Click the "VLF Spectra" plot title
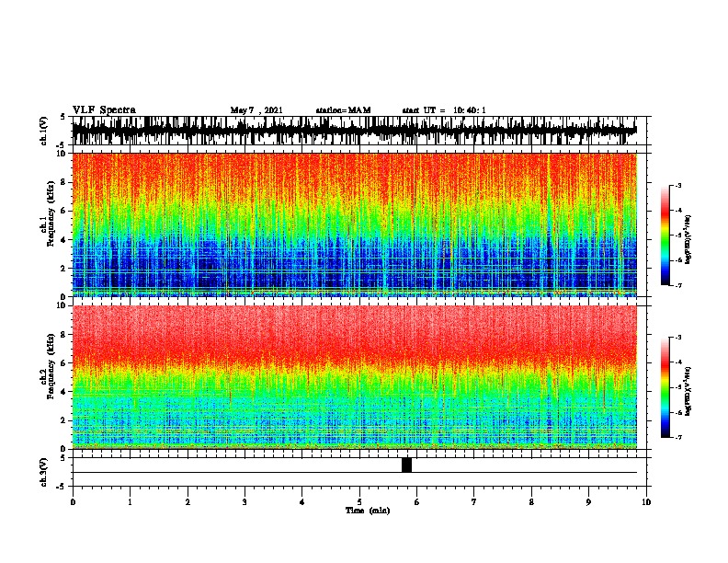728x563 pixels. tap(104, 110)
